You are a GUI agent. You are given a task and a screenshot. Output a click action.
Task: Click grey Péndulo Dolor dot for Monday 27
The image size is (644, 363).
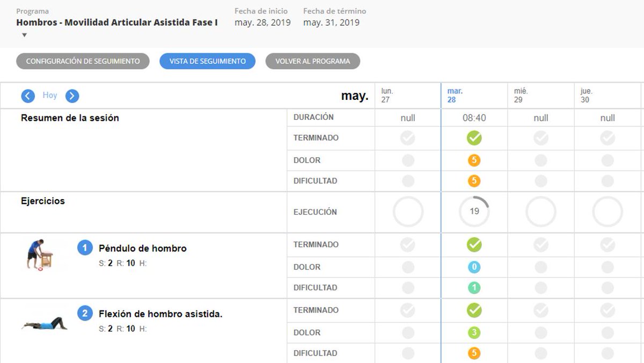(408, 267)
